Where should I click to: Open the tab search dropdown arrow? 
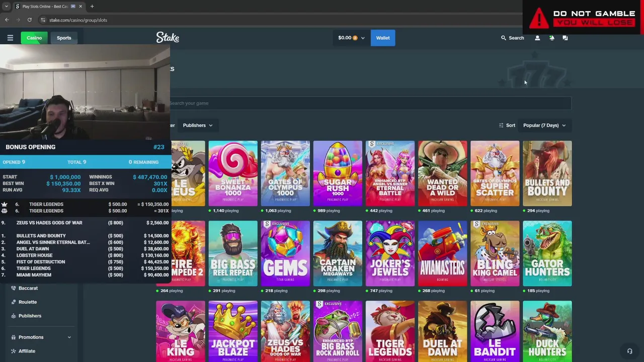pyautogui.click(x=7, y=7)
